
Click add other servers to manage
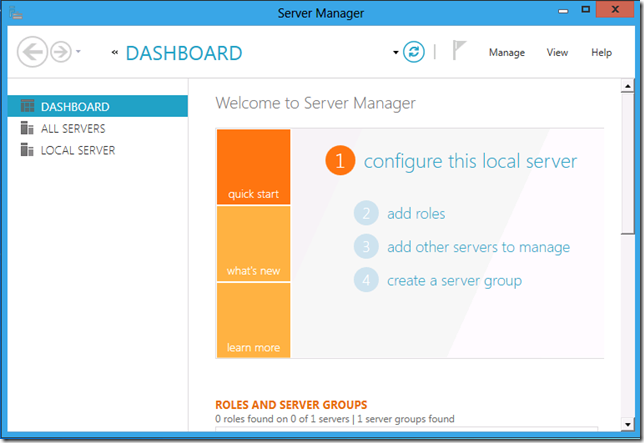click(x=478, y=247)
